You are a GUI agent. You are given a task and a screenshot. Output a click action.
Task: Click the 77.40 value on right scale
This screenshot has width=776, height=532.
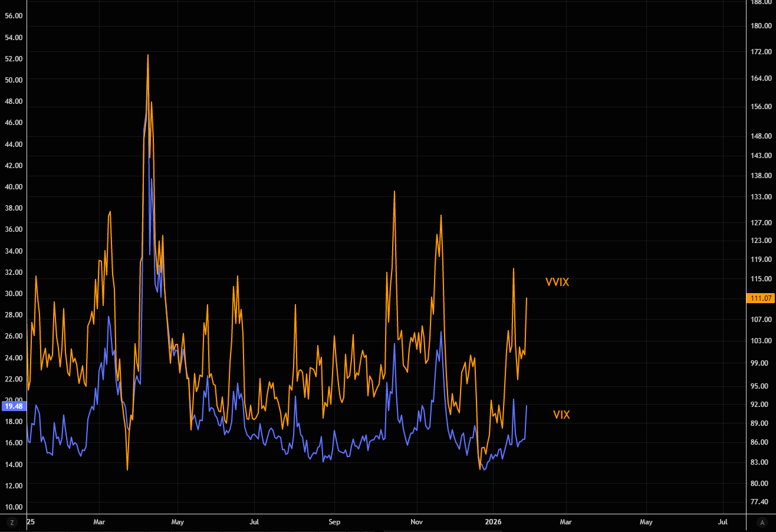coord(761,501)
